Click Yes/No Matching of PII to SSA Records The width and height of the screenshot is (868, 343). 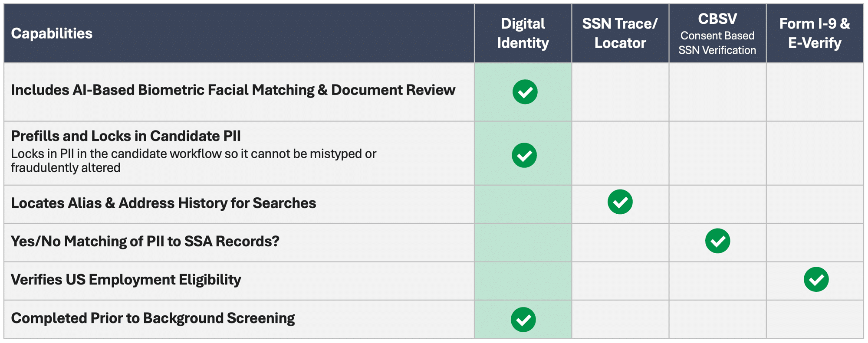click(145, 241)
